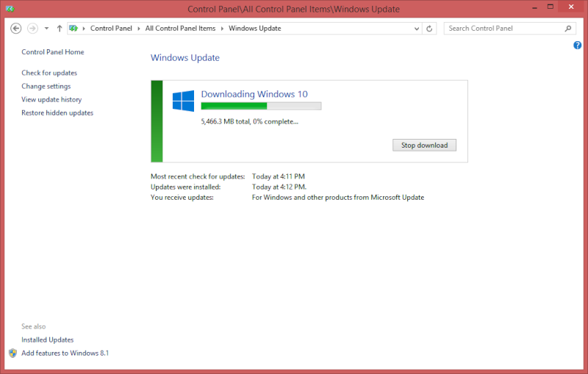Screen dimensions: 588x374
Task: Click Check for updates
Action: [x=49, y=73]
